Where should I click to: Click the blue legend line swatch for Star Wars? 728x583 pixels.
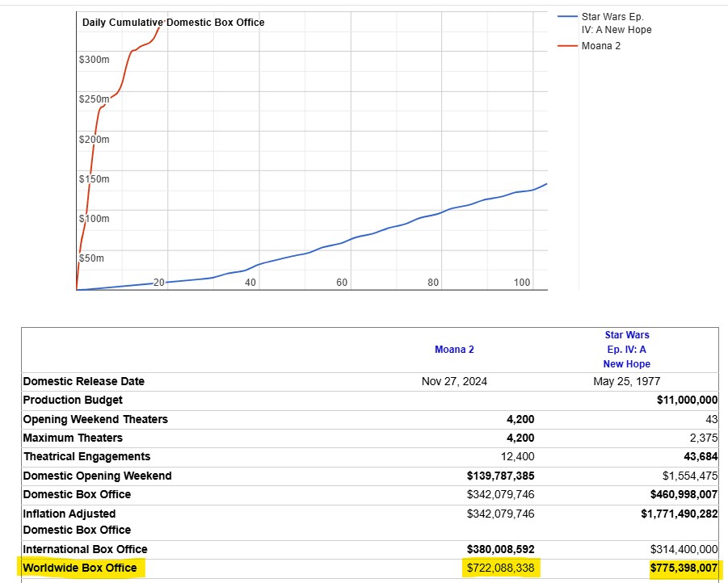568,16
